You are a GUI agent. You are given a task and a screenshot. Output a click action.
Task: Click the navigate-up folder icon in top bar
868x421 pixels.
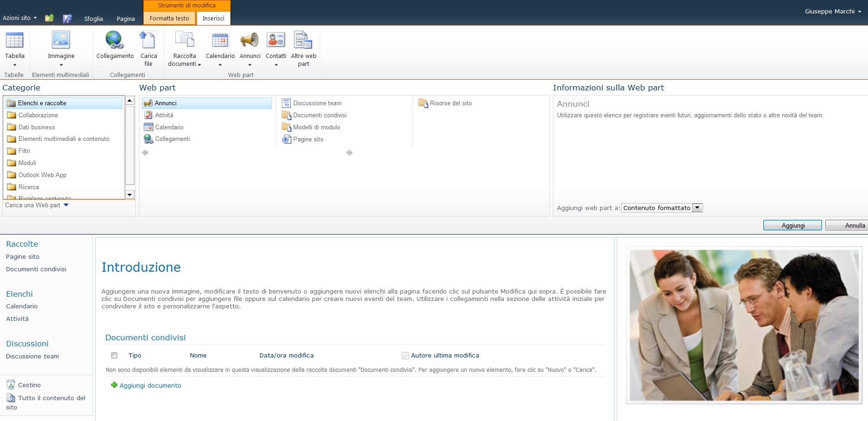pos(50,18)
